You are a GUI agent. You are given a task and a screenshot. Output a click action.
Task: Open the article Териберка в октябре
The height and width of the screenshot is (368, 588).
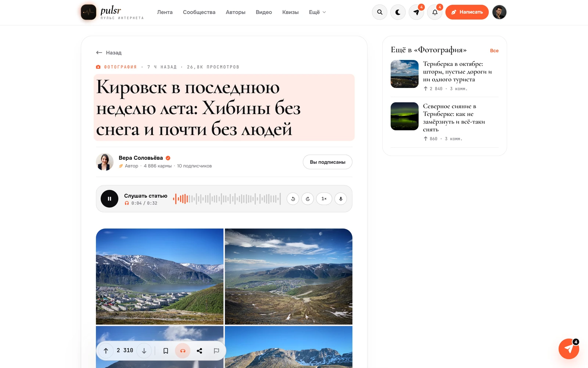pyautogui.click(x=458, y=71)
